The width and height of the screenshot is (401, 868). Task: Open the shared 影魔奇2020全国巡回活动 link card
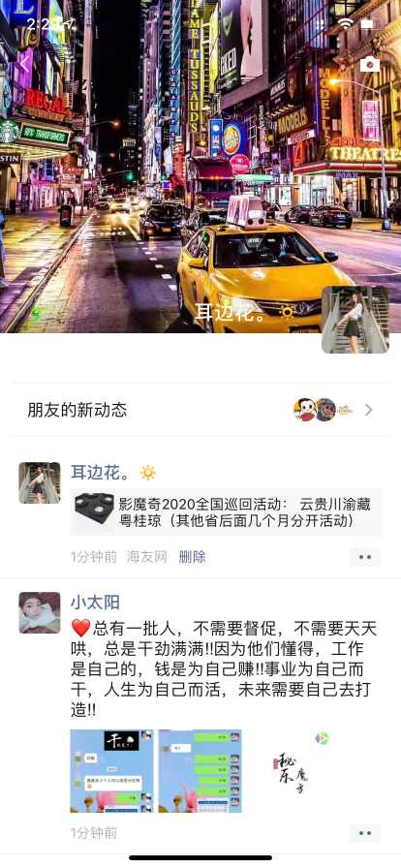(x=226, y=512)
